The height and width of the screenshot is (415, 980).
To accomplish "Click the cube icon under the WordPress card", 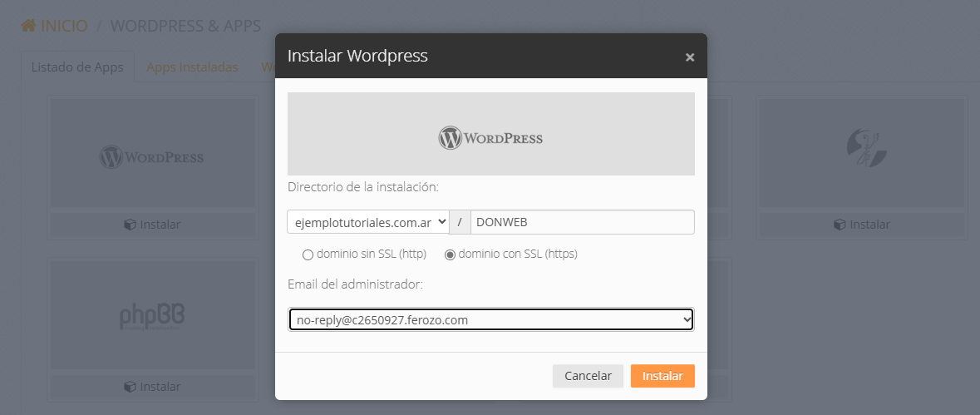I will pos(129,225).
